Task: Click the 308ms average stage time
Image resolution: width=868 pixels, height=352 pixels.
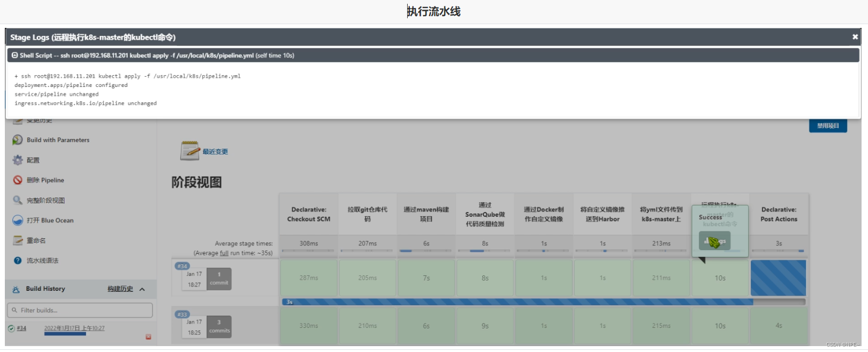Action: 309,244
